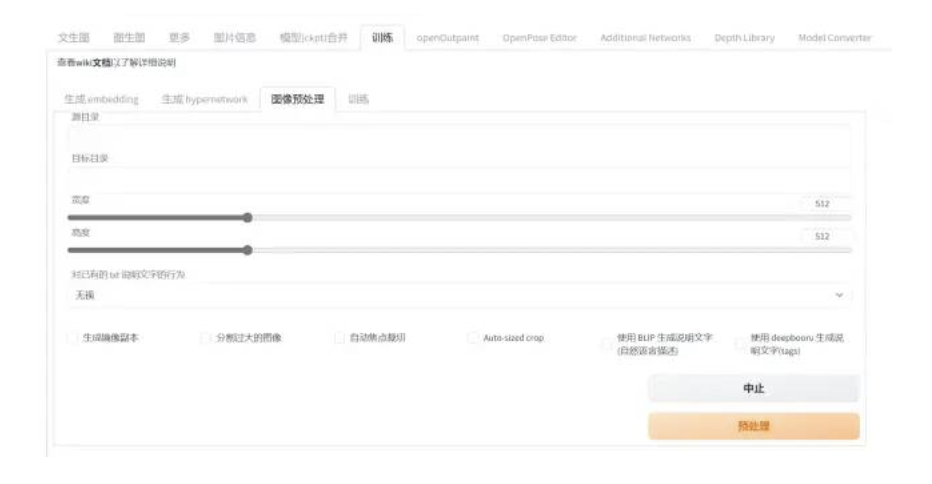Switch to the 模型(ckpt)合并 tab
The height and width of the screenshot is (484, 932).
coord(313,37)
